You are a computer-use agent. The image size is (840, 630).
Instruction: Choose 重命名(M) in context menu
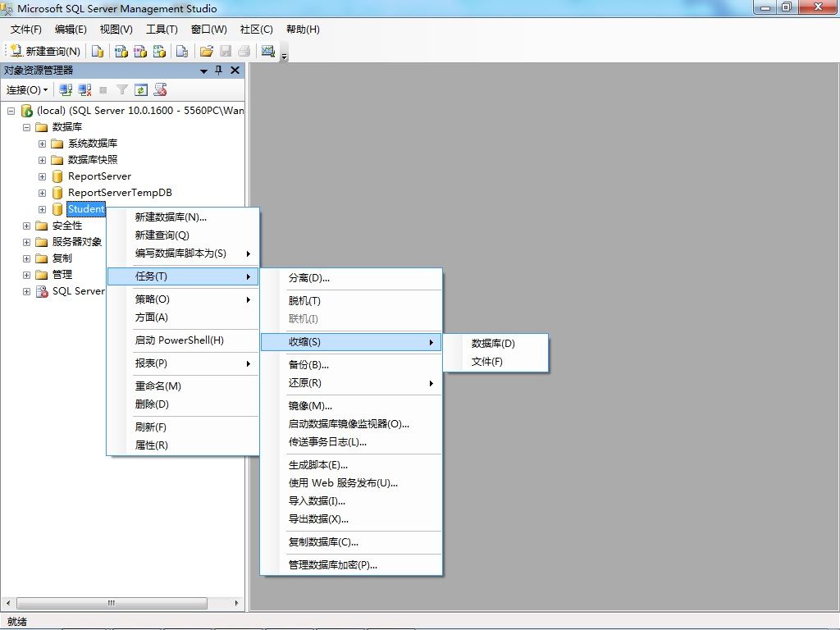click(x=183, y=386)
